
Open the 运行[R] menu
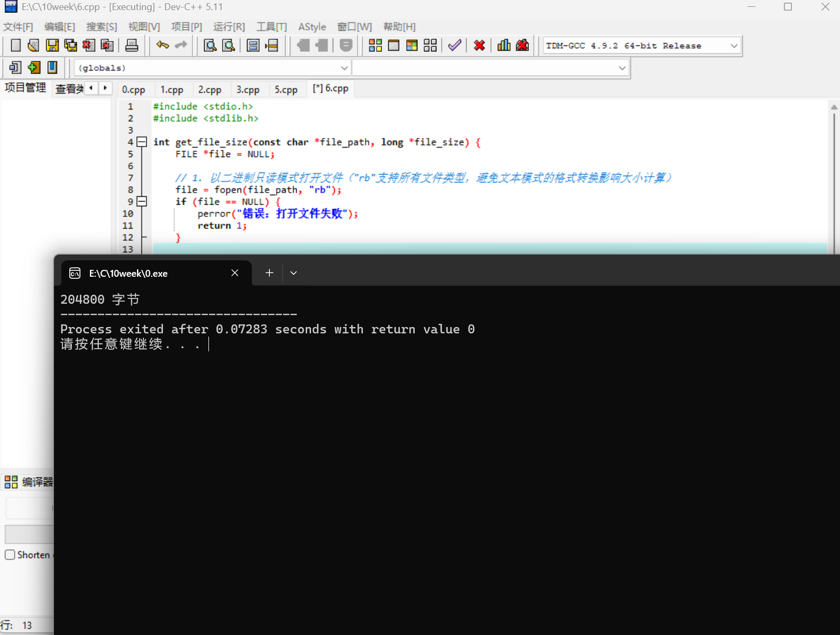tap(229, 26)
